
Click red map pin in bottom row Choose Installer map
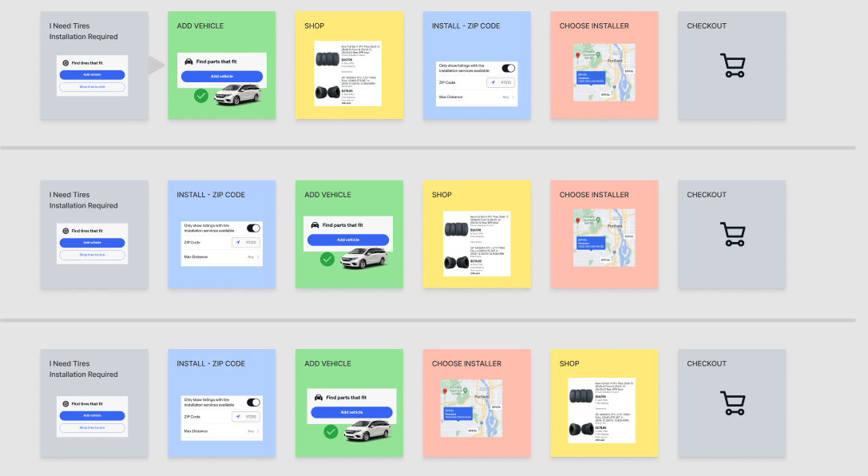[445, 391]
